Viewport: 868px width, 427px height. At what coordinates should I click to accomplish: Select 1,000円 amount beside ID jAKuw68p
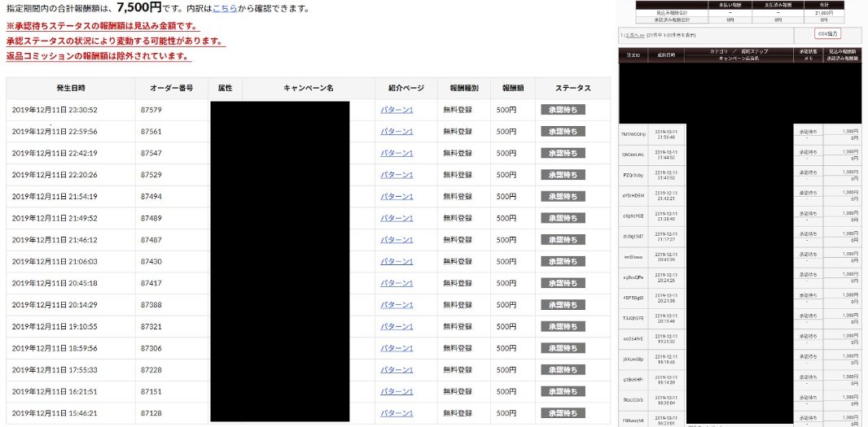tap(850, 356)
